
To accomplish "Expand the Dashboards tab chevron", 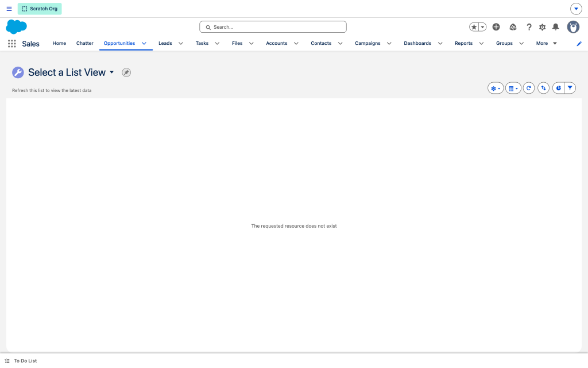I will pos(440,43).
